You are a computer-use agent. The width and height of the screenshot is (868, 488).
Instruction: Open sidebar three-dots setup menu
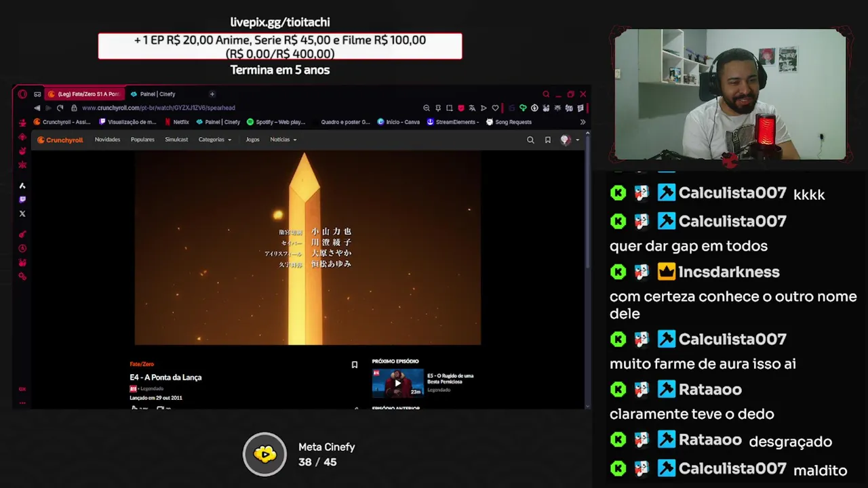click(22, 403)
